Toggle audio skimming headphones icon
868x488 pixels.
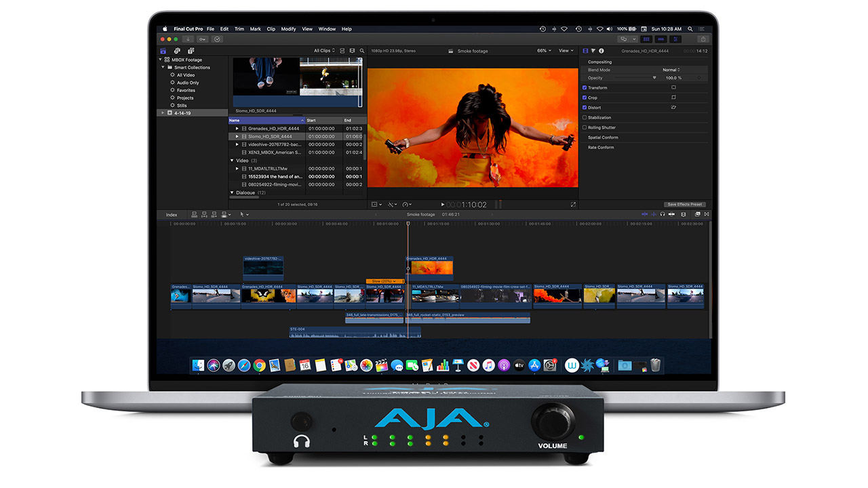662,215
